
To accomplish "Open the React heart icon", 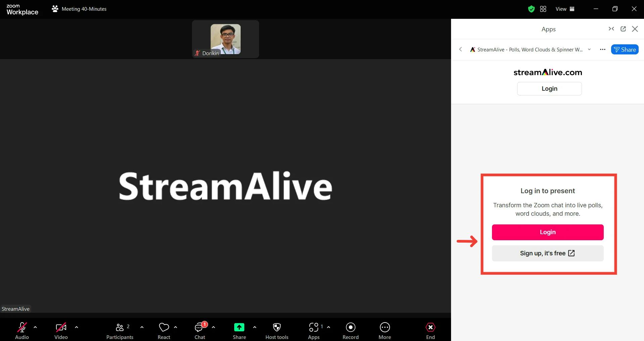I will (164, 327).
